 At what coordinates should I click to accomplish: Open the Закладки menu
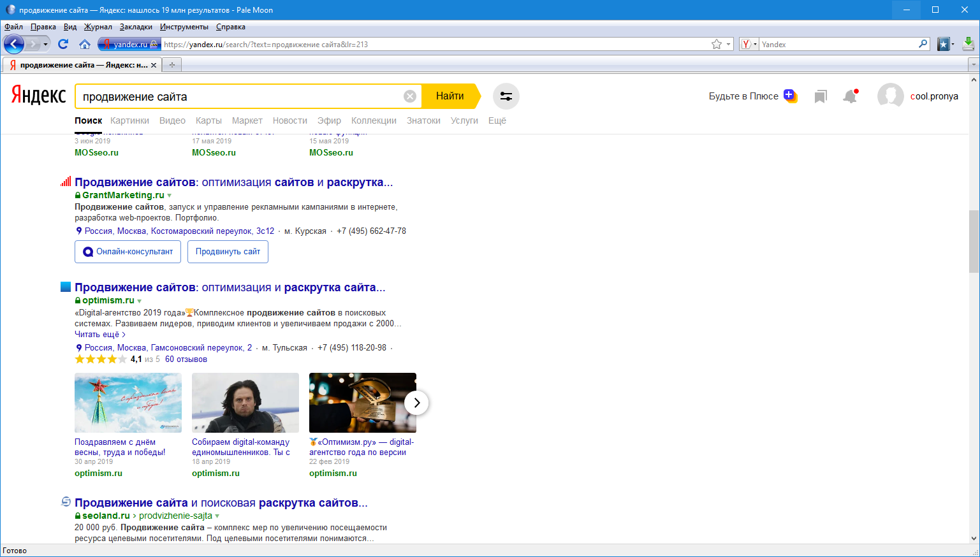pyautogui.click(x=136, y=27)
